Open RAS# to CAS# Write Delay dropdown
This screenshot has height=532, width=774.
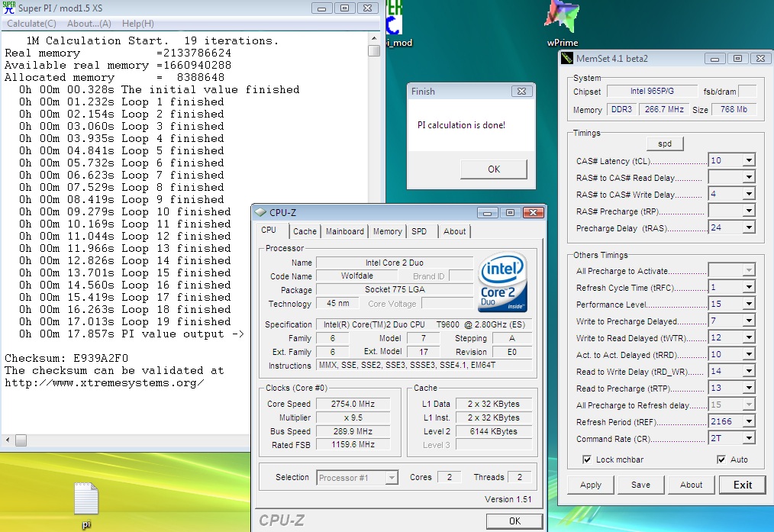point(749,194)
